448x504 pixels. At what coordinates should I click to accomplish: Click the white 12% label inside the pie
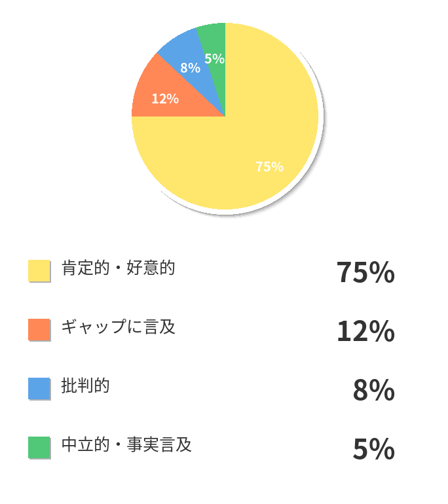point(165,99)
